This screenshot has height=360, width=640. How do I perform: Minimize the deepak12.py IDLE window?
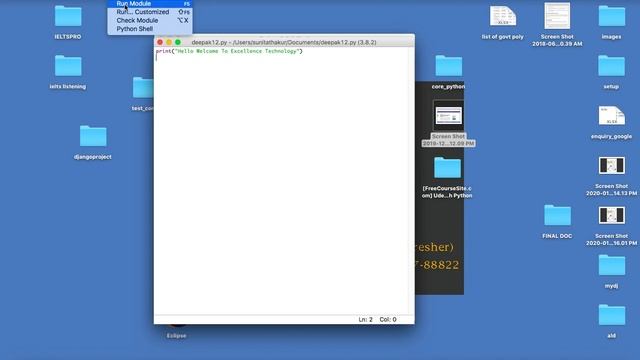pyautogui.click(x=169, y=42)
